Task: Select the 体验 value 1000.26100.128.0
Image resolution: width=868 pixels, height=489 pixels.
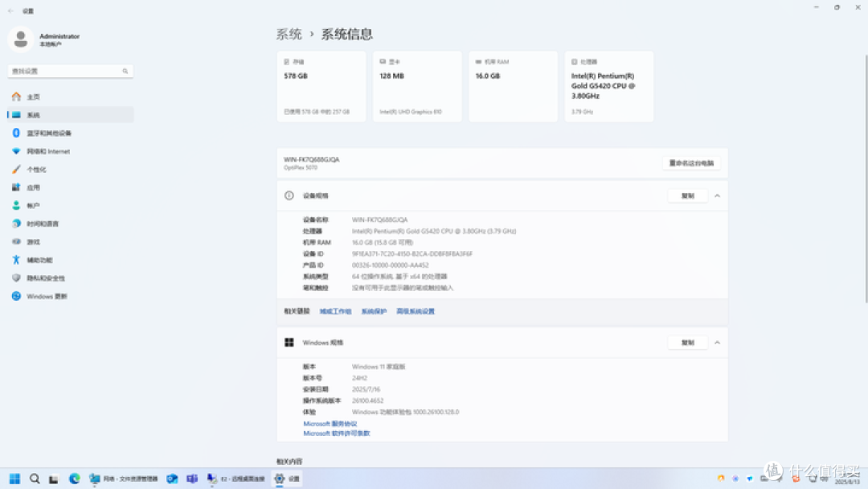Action: (x=406, y=413)
